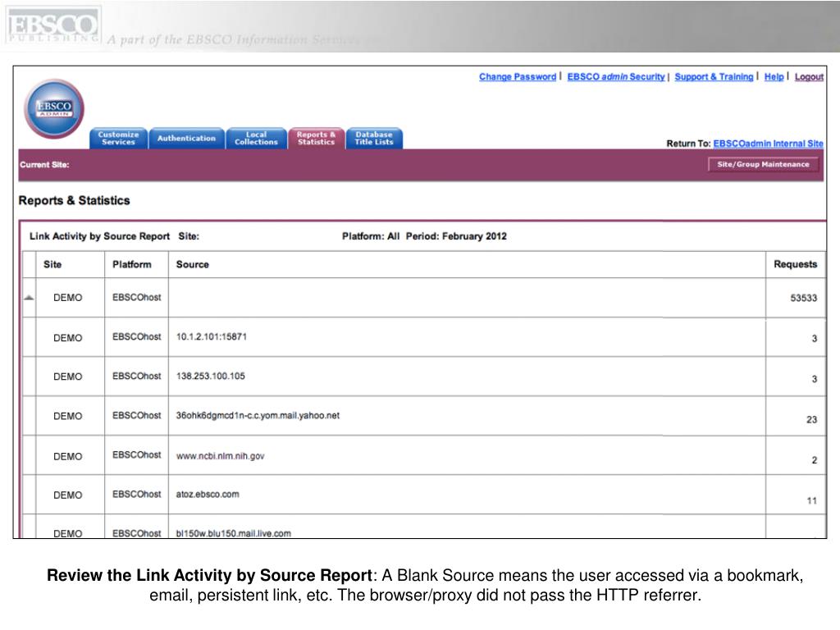Click the Platform: All label
The width and height of the screenshot is (840, 630).
pyautogui.click(x=371, y=236)
